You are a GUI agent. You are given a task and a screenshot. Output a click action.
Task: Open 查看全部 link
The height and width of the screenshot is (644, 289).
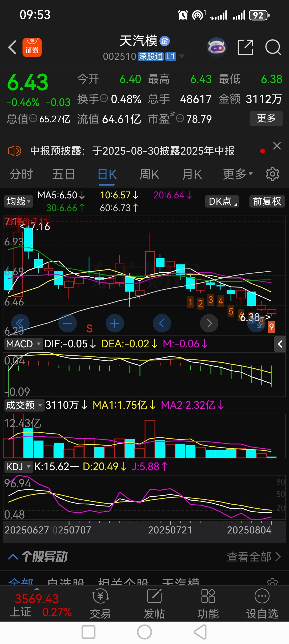pyautogui.click(x=254, y=557)
